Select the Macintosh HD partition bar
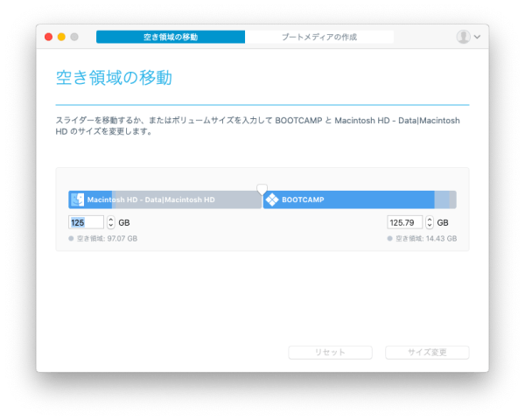 click(164, 199)
